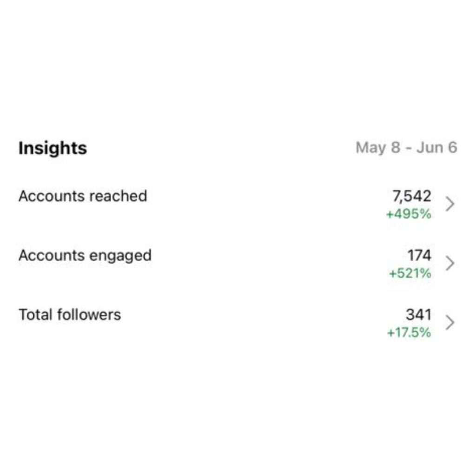Click the Insights heading
Viewport: 476px width, 476px height.
click(53, 148)
